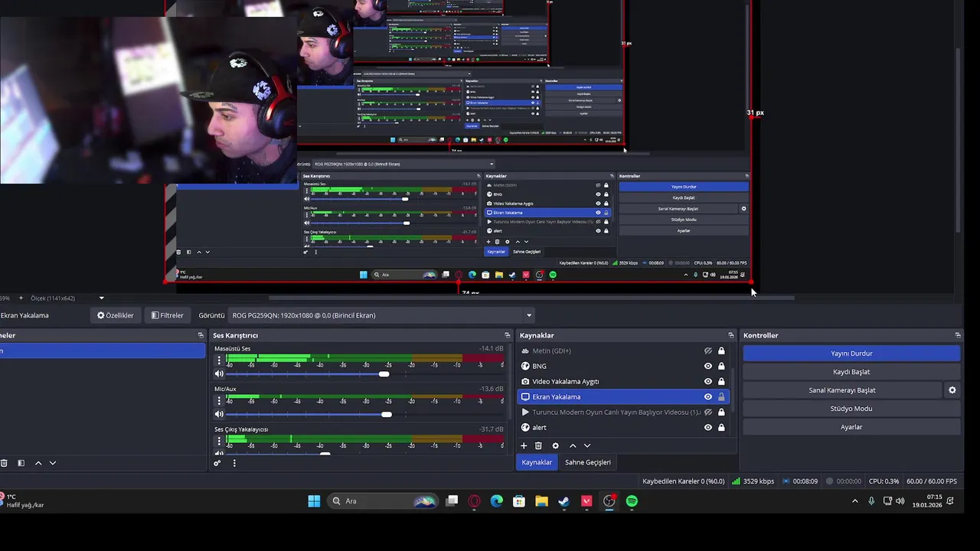Click Yayını Durdur to stop streaming
The width and height of the screenshot is (980, 551).
pyautogui.click(x=851, y=354)
